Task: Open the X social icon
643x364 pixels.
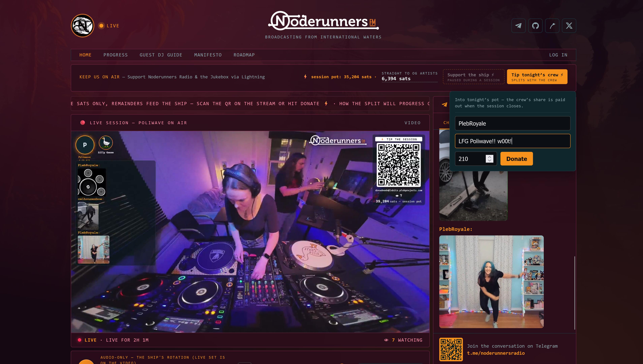Action: pyautogui.click(x=569, y=25)
